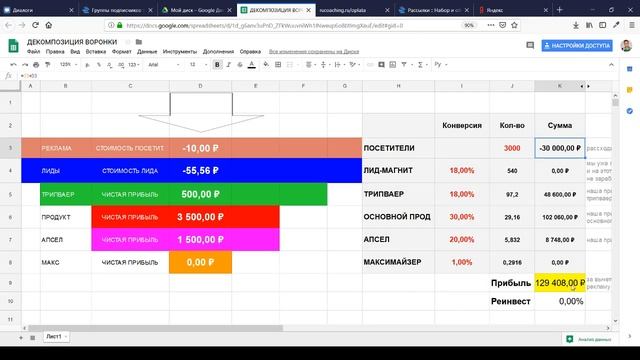
Task: Toggle italic formatting
Action: (x=229, y=64)
